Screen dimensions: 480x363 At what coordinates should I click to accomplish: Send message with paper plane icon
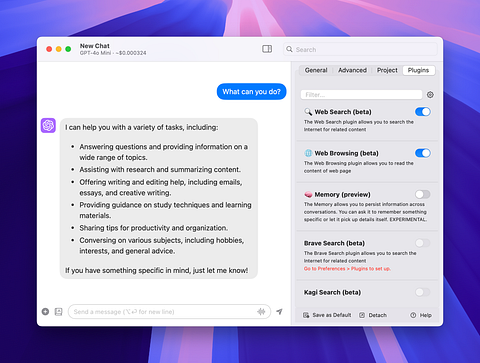click(279, 312)
